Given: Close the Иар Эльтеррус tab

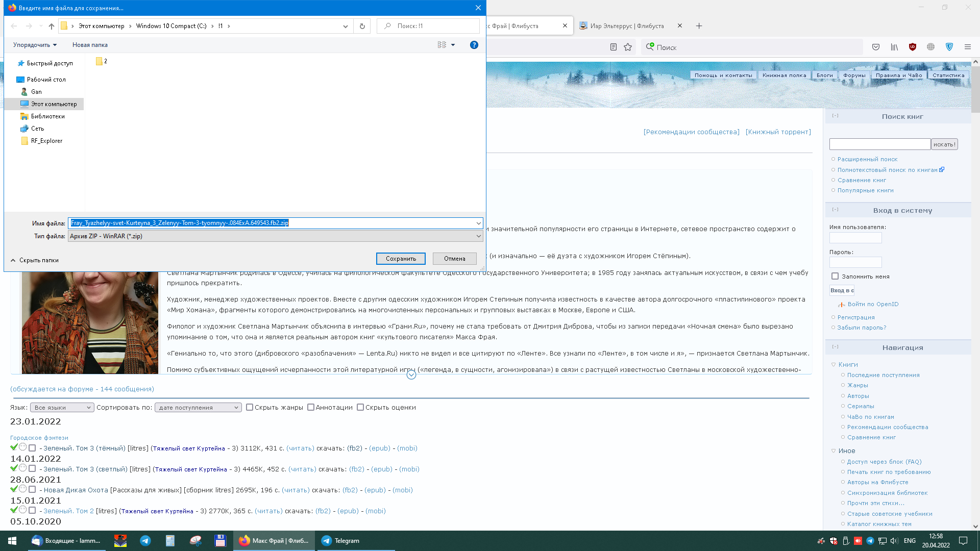Looking at the screenshot, I should point(680,26).
